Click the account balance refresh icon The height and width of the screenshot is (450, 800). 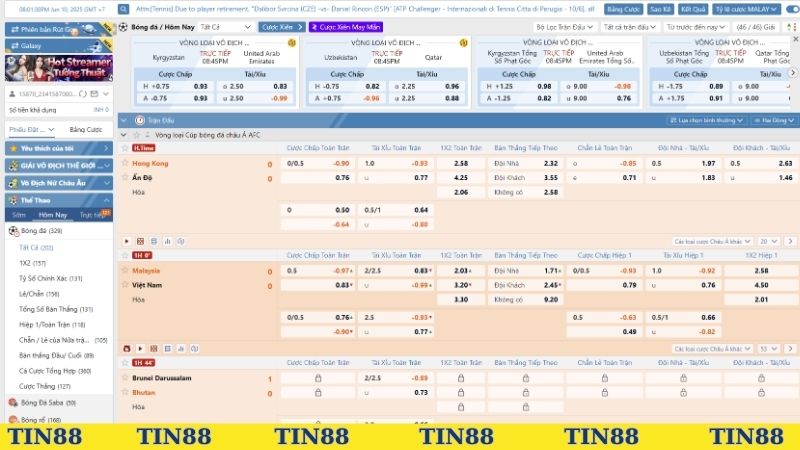coord(83,94)
